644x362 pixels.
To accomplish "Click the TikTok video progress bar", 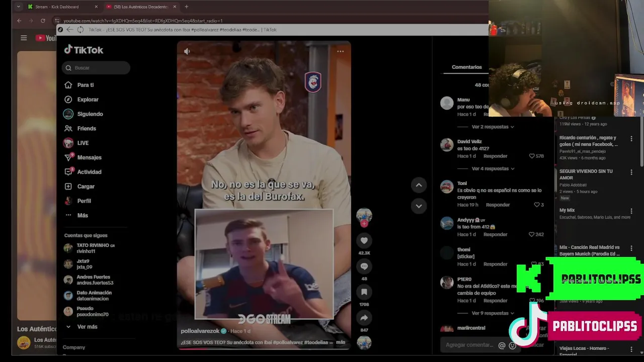I will click(264, 349).
